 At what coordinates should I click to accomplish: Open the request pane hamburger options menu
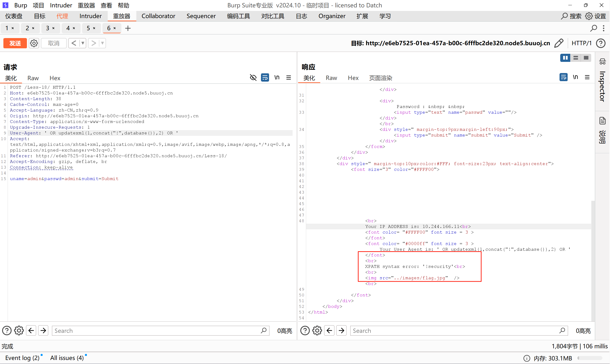click(288, 78)
